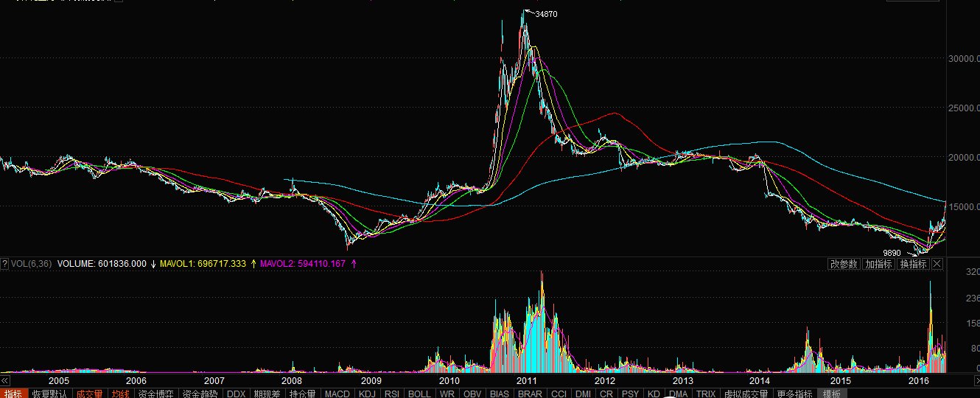This screenshot has height=398, width=980.
Task: Click the 2016 label on the time axis
Action: coord(919,380)
